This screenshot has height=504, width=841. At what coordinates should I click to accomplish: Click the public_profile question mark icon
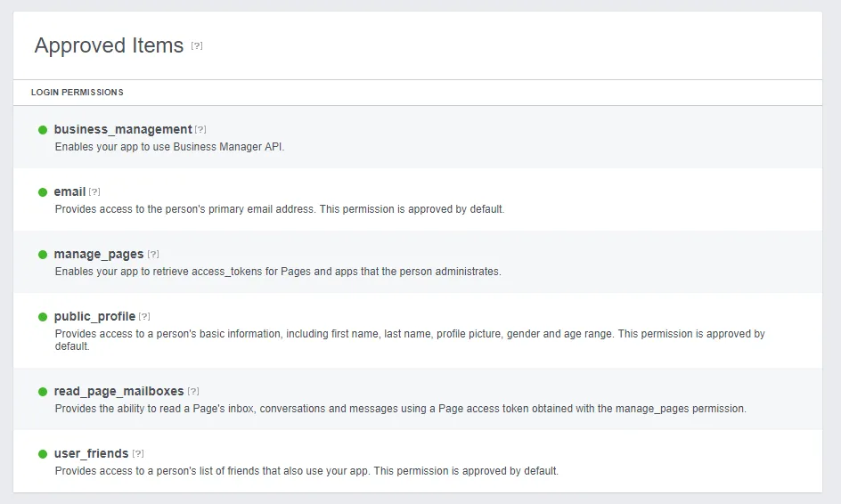144,316
